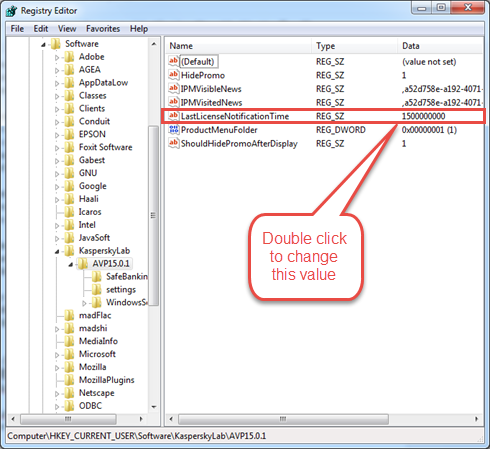
Task: Click the Registry Editor title bar icon
Action: [11, 11]
